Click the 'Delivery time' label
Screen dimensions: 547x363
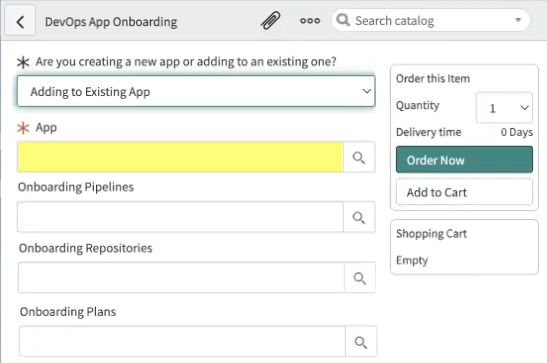(x=428, y=132)
